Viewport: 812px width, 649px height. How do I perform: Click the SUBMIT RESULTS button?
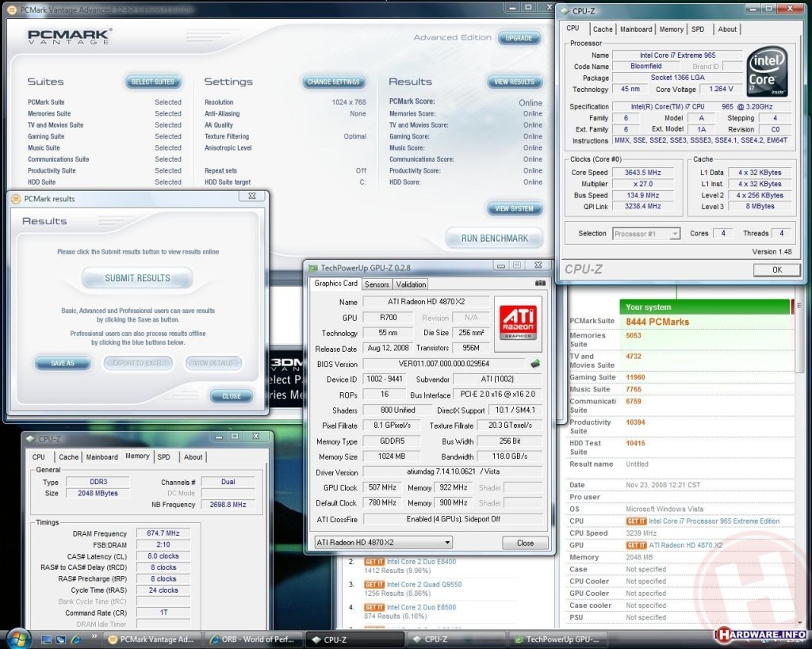click(x=137, y=278)
